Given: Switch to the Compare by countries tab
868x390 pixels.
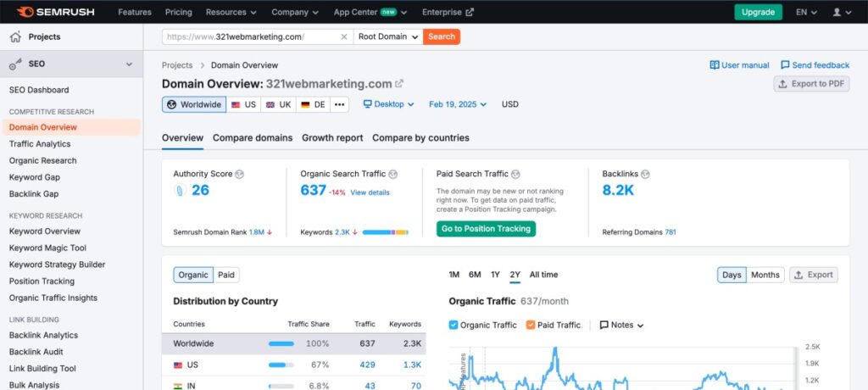Looking at the screenshot, I should click(x=420, y=138).
